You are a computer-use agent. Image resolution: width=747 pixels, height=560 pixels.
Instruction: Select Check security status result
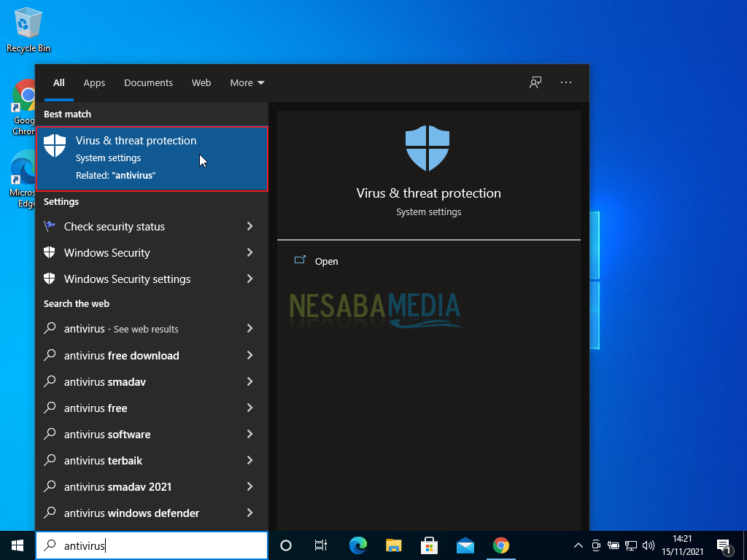pyautogui.click(x=152, y=227)
